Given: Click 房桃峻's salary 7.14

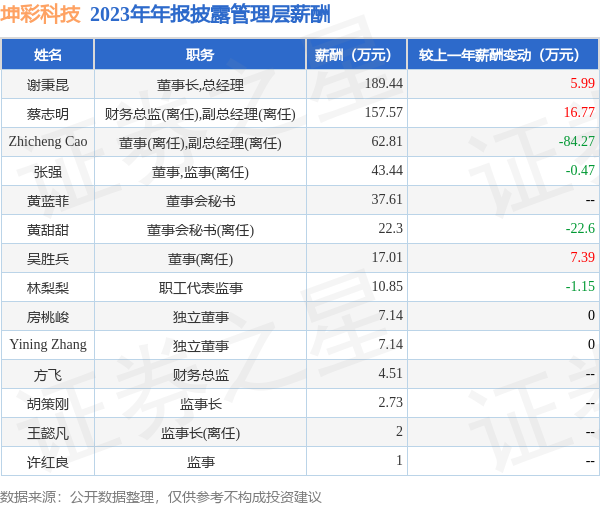Looking at the screenshot, I should click(x=390, y=315).
